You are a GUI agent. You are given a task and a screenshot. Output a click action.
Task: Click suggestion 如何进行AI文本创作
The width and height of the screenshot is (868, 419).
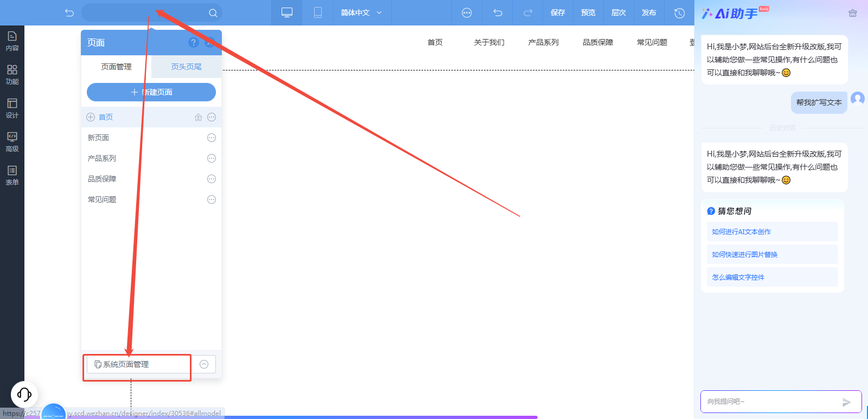tap(773, 231)
